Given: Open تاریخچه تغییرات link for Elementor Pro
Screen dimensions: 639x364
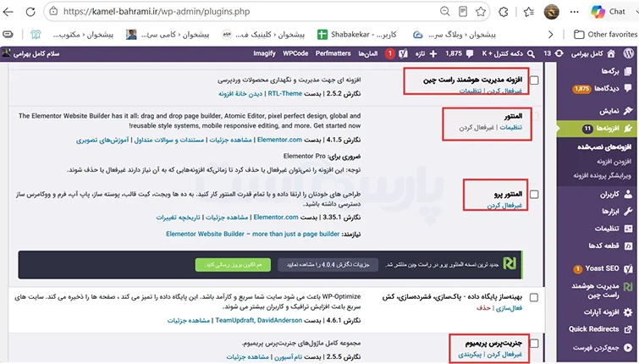Looking at the screenshot, I should [x=178, y=218].
